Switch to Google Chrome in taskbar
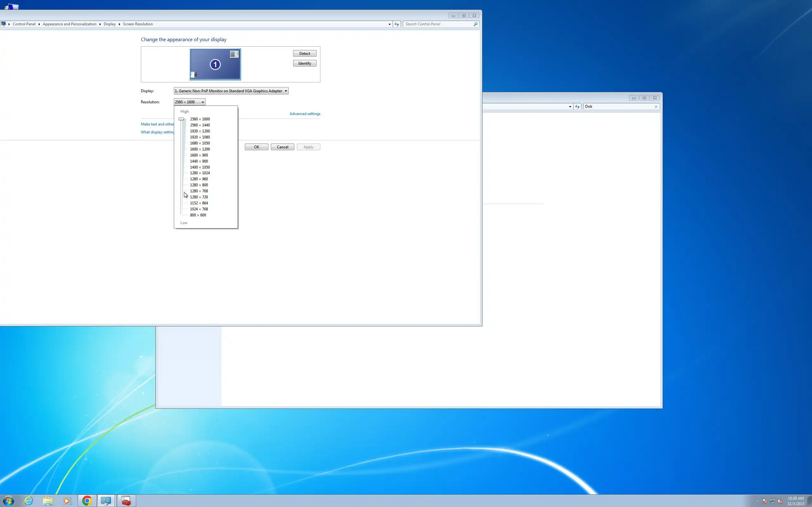This screenshot has height=507, width=812. coord(87,501)
